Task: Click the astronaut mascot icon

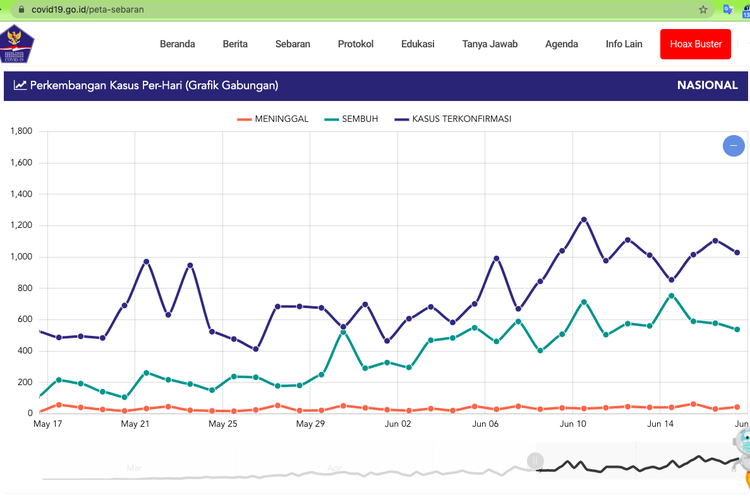Action: 742,452
